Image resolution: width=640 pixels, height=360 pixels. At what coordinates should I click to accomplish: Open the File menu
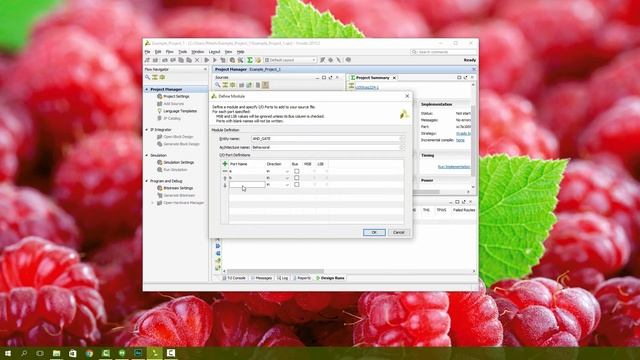pos(147,52)
